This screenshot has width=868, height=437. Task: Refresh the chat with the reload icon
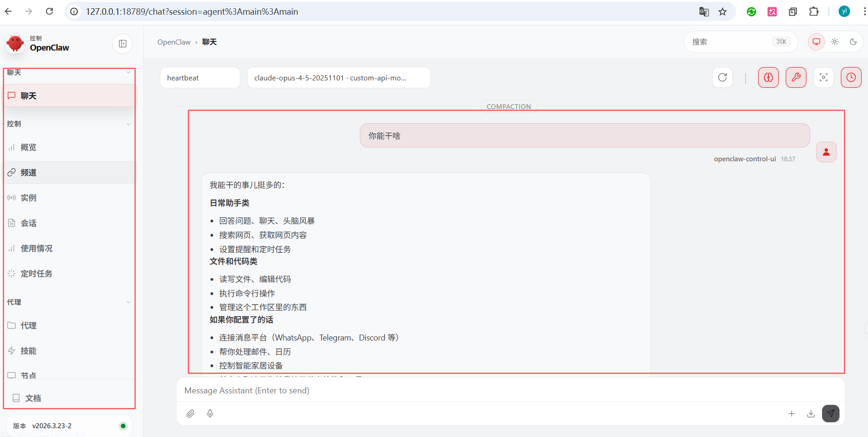point(722,77)
